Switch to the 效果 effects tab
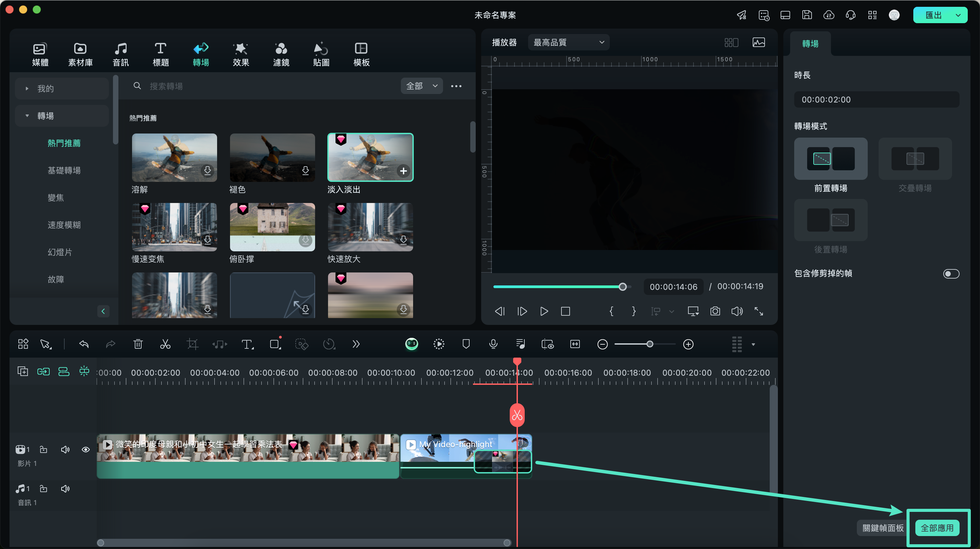The image size is (980, 549). pyautogui.click(x=241, y=54)
